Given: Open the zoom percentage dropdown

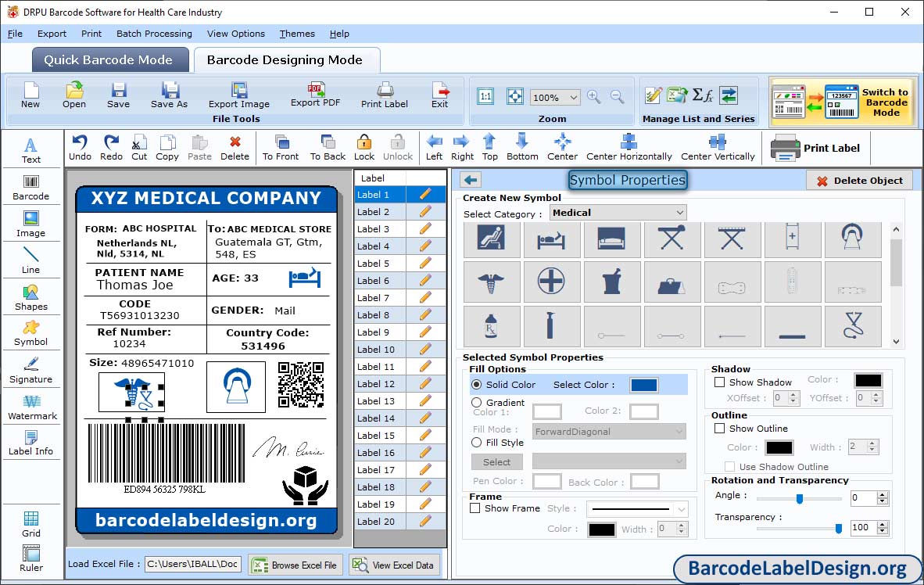Looking at the screenshot, I should 555,97.
